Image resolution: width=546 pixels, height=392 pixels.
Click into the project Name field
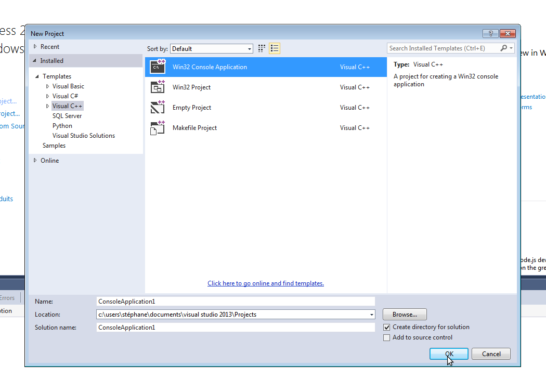tap(236, 302)
